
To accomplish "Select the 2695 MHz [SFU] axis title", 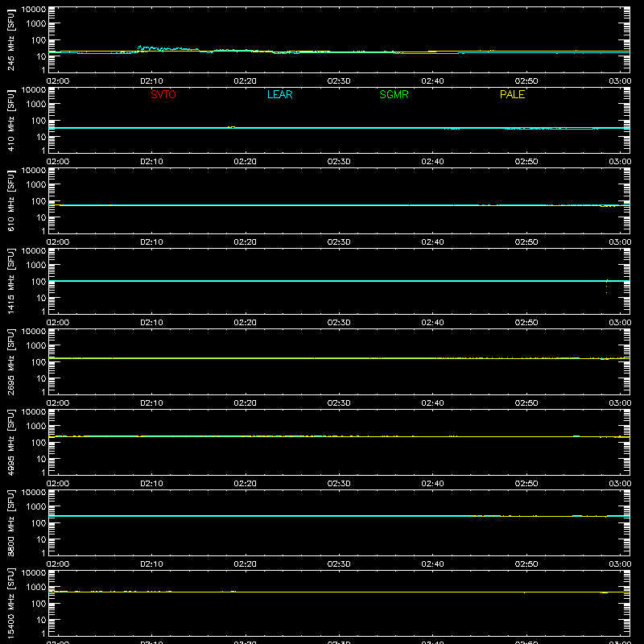I will coord(10,361).
